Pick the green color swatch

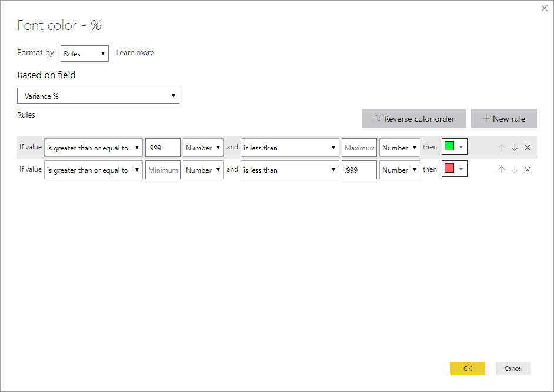click(449, 146)
